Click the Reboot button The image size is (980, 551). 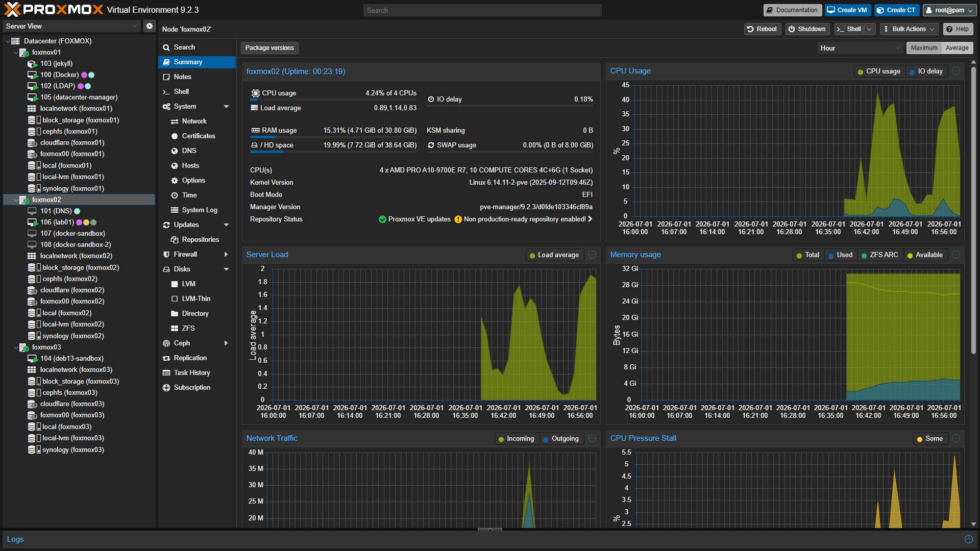click(x=762, y=29)
